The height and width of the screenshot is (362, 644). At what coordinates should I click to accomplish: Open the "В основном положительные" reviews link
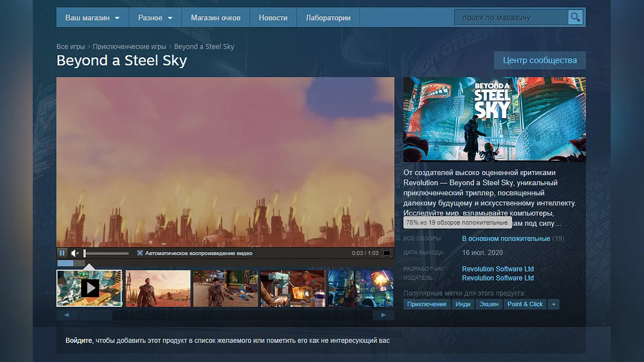[506, 239]
